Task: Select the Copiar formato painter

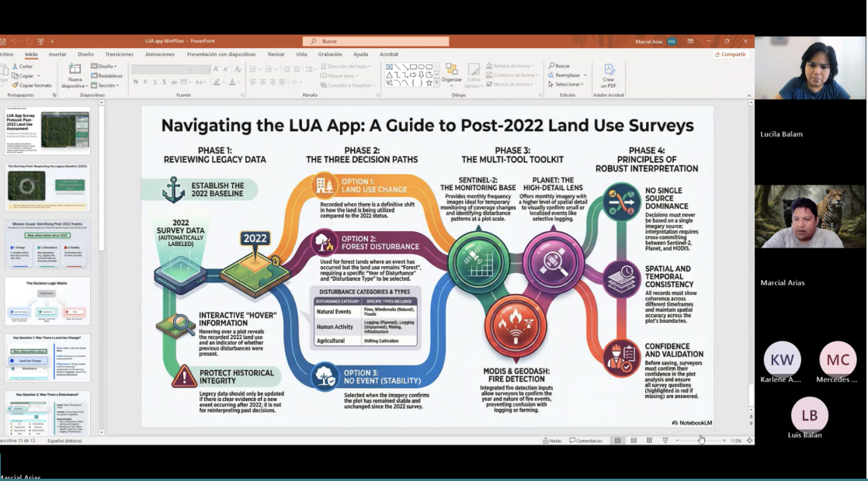Action: click(x=32, y=85)
